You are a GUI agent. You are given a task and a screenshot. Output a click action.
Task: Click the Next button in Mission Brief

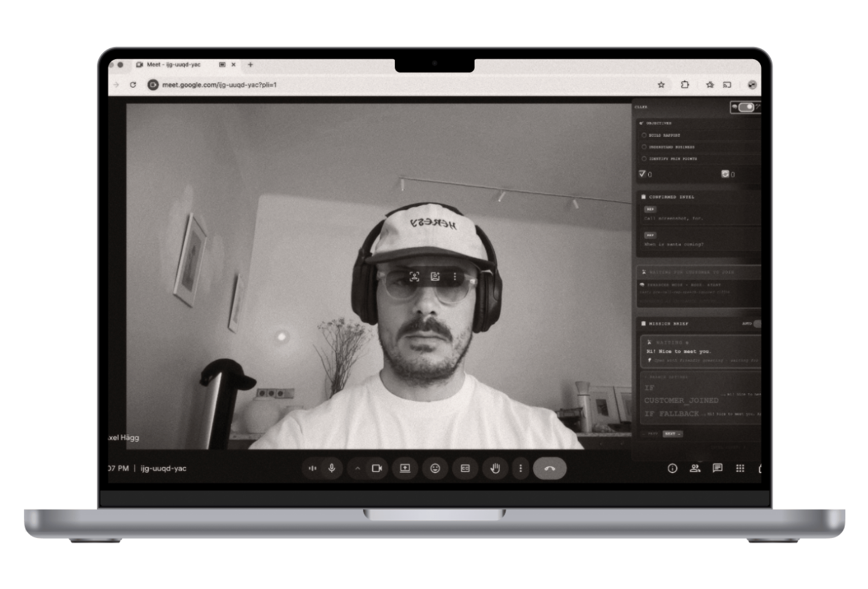(672, 434)
